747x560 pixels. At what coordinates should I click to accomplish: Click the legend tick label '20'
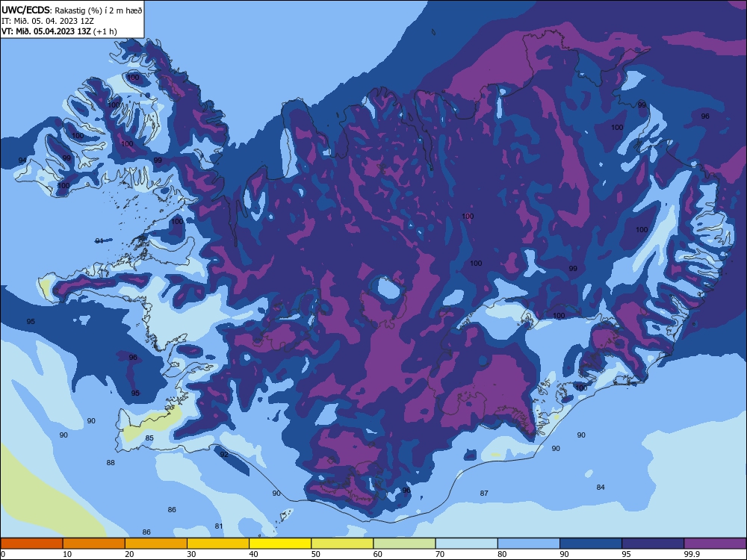[129, 554]
